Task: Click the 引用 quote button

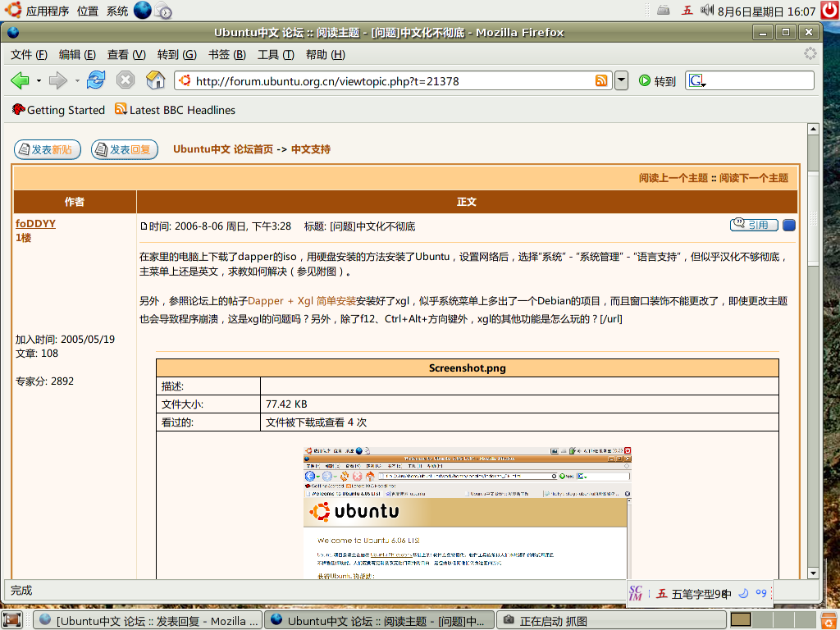Action: tap(754, 225)
